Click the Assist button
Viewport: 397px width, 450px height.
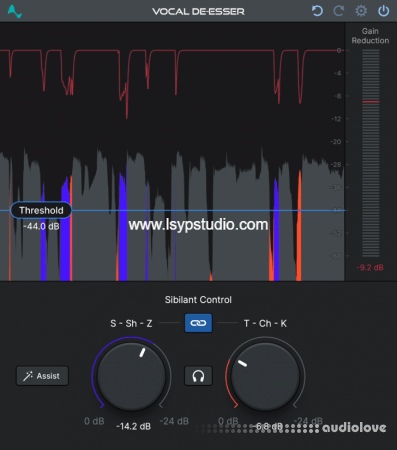coord(42,376)
